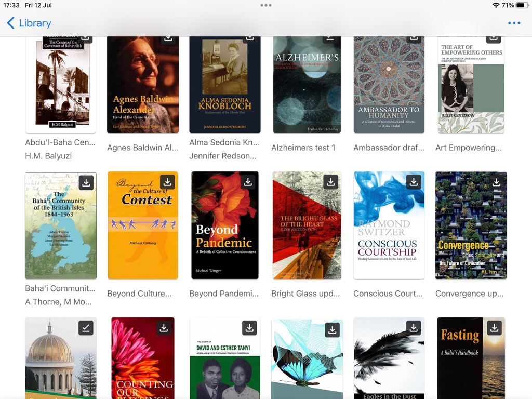The height and width of the screenshot is (399, 532).
Task: Select title text 'Convergence up...'
Action: tap(470, 294)
